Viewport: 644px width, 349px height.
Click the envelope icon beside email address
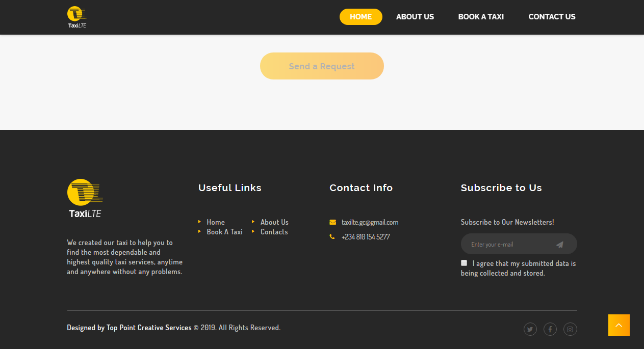332,222
